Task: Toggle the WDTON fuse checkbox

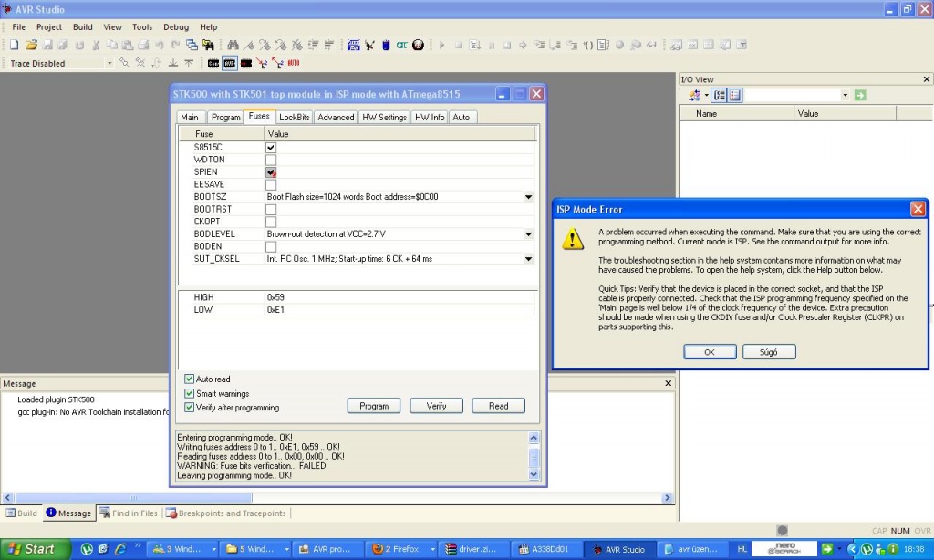Action: (271, 160)
